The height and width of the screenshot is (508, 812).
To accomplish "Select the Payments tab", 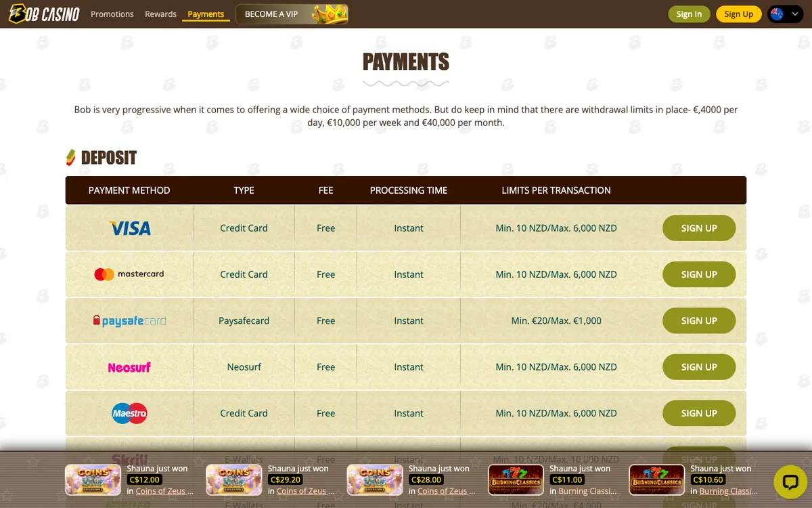I will (206, 14).
